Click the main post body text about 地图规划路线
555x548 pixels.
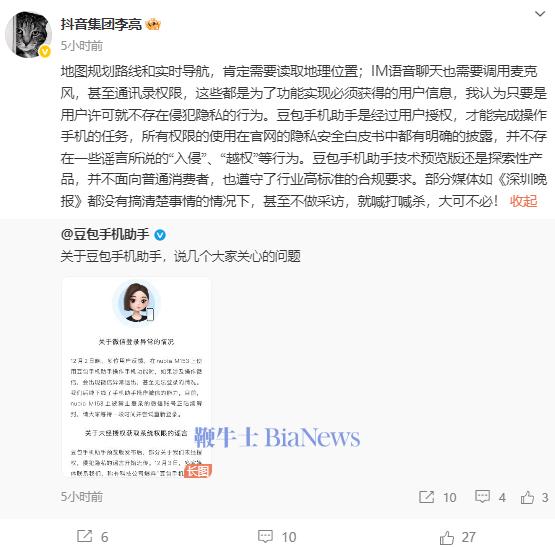click(x=304, y=136)
